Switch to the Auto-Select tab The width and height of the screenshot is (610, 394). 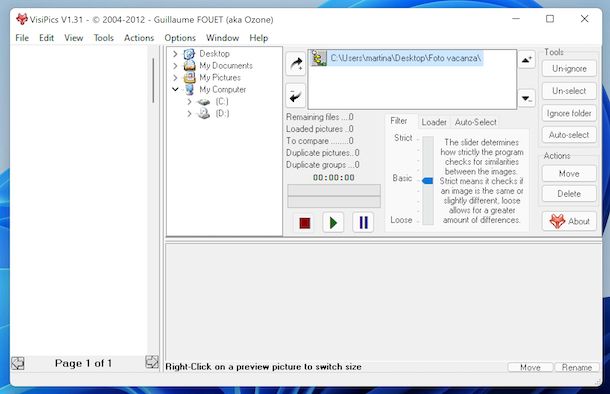click(475, 122)
